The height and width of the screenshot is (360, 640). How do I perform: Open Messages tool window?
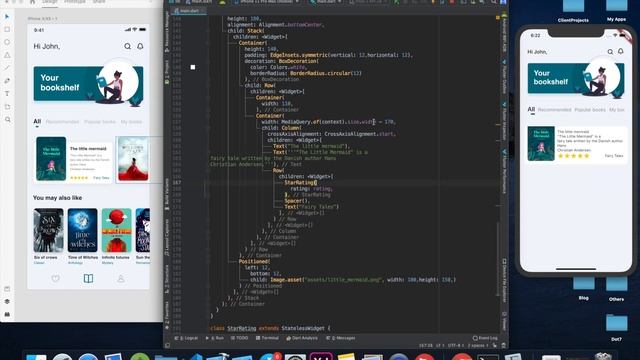(x=341, y=338)
